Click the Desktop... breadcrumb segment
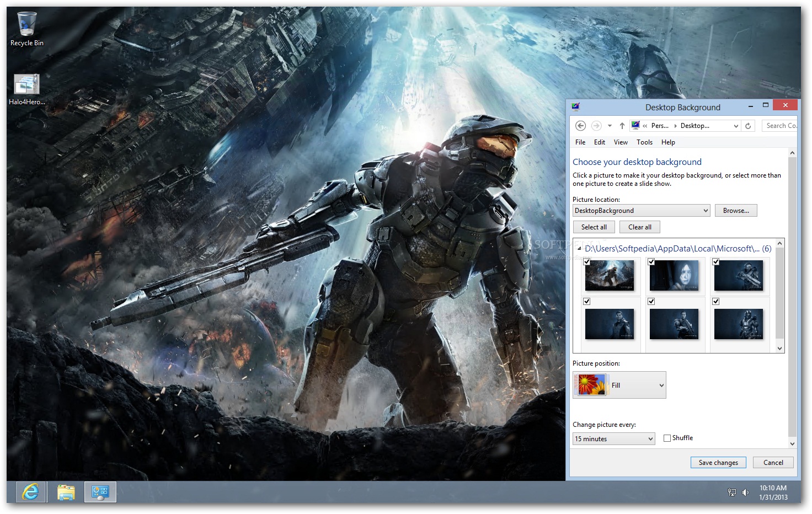 click(x=695, y=126)
